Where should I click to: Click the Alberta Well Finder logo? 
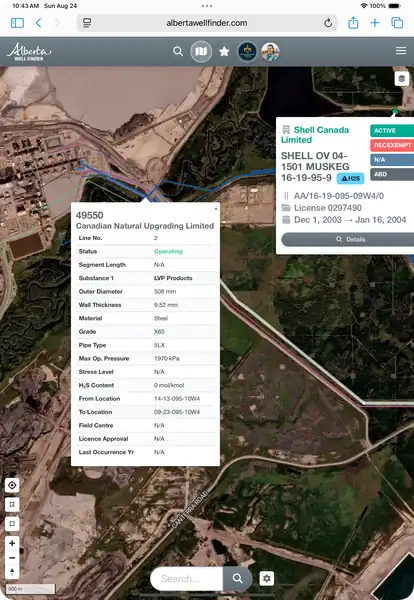[x=29, y=52]
